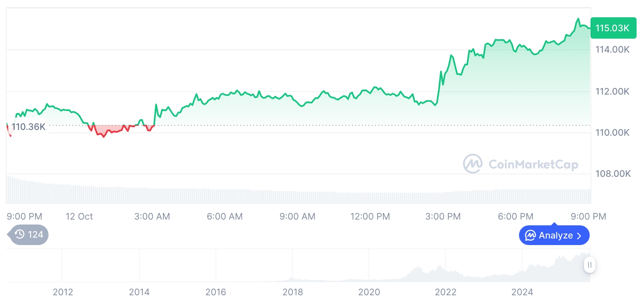Click the logo icon inside the Analyze button
This screenshot has width=644, height=301.
tap(530, 236)
